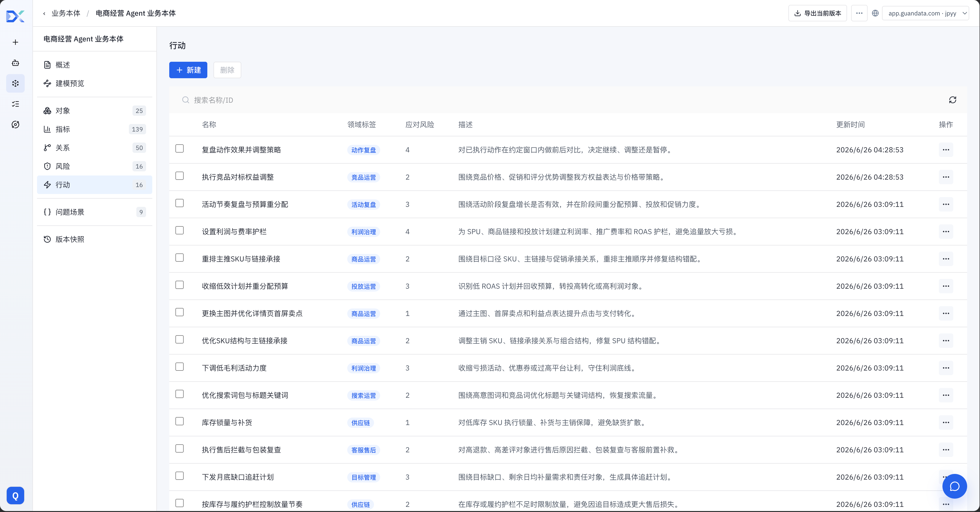Open row menu for 执行竞品对标权益调整

(x=946, y=177)
